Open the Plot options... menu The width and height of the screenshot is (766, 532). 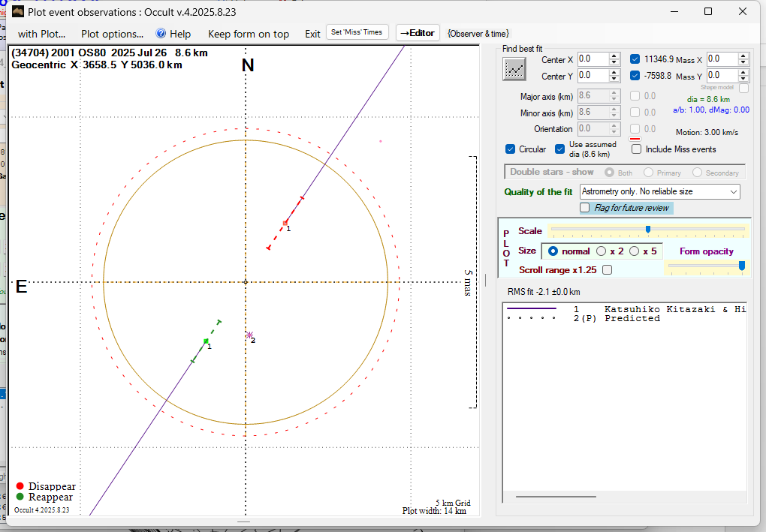click(x=112, y=34)
